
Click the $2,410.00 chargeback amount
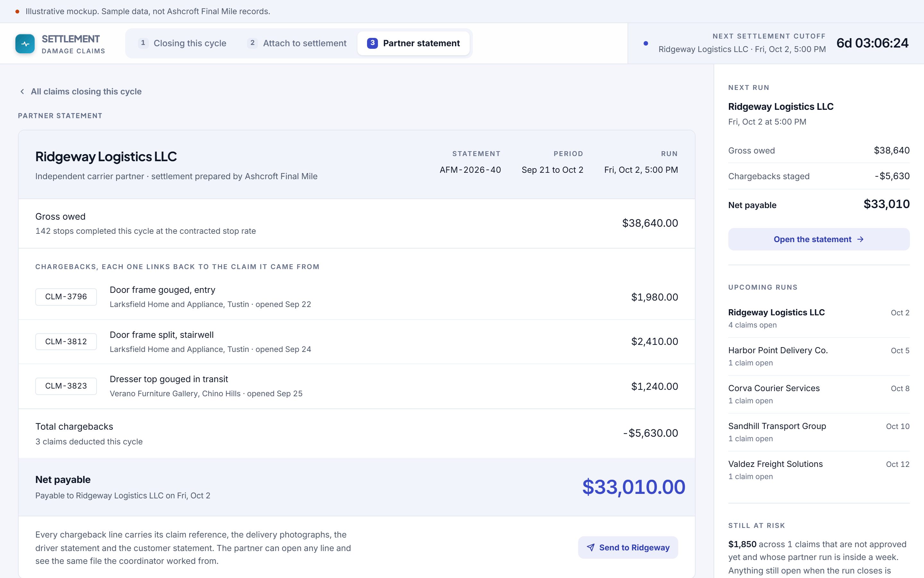(654, 341)
